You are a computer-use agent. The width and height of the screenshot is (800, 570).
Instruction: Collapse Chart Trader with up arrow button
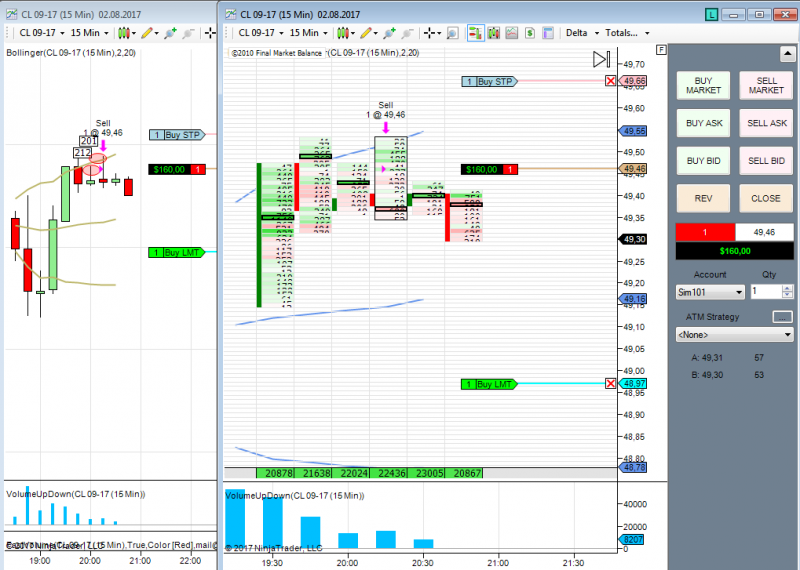[787, 54]
